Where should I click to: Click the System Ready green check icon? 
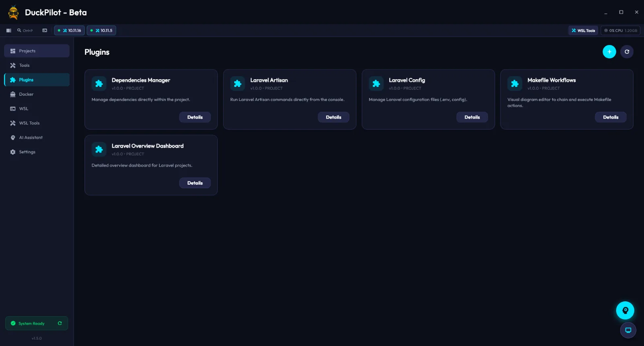click(13, 323)
